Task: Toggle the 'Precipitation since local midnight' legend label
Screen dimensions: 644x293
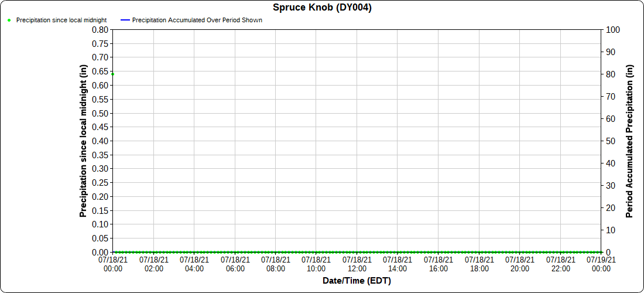Action: [61, 20]
